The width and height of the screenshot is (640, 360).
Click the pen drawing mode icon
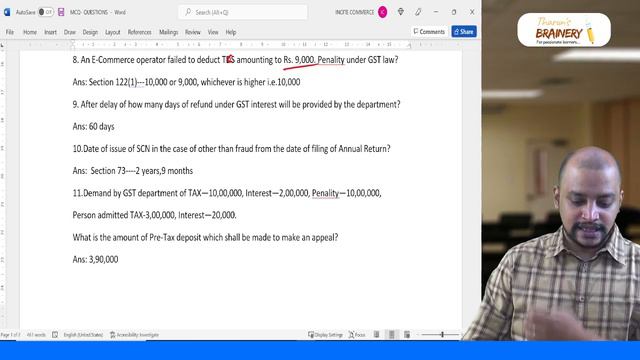click(x=418, y=12)
